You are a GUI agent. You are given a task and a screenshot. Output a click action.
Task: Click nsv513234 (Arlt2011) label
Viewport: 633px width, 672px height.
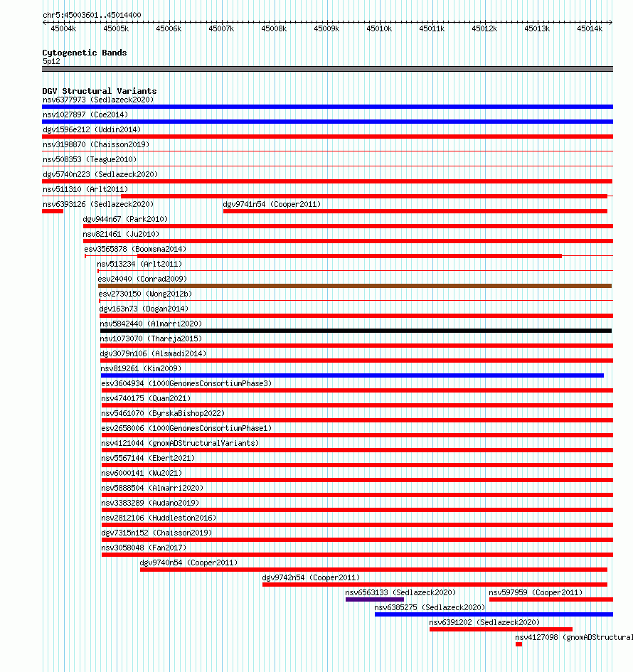click(139, 265)
